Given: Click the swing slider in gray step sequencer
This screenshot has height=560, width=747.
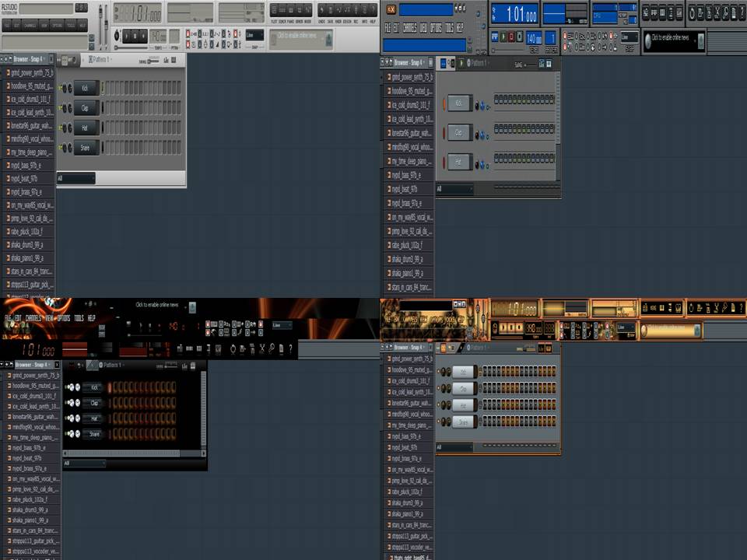Looking at the screenshot, I should coord(153,61).
